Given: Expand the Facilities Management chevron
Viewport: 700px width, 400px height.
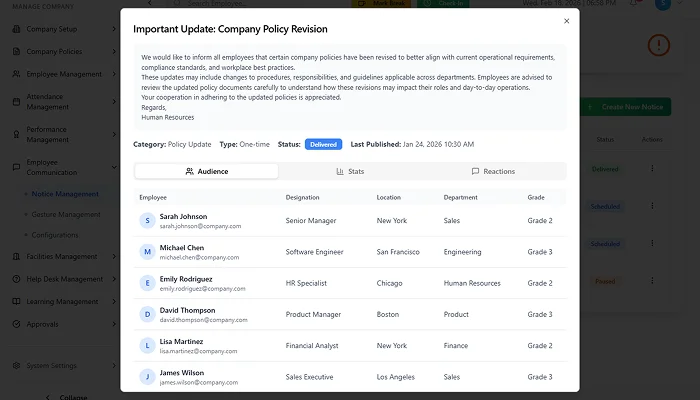Looking at the screenshot, I should click(x=115, y=256).
